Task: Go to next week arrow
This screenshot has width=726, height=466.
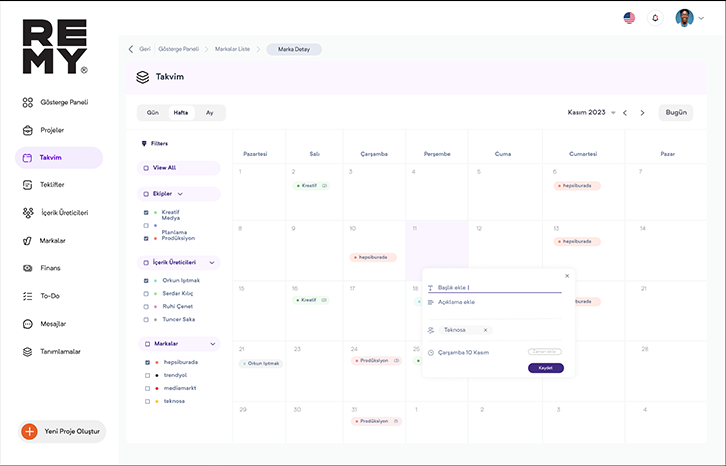Action: 642,113
